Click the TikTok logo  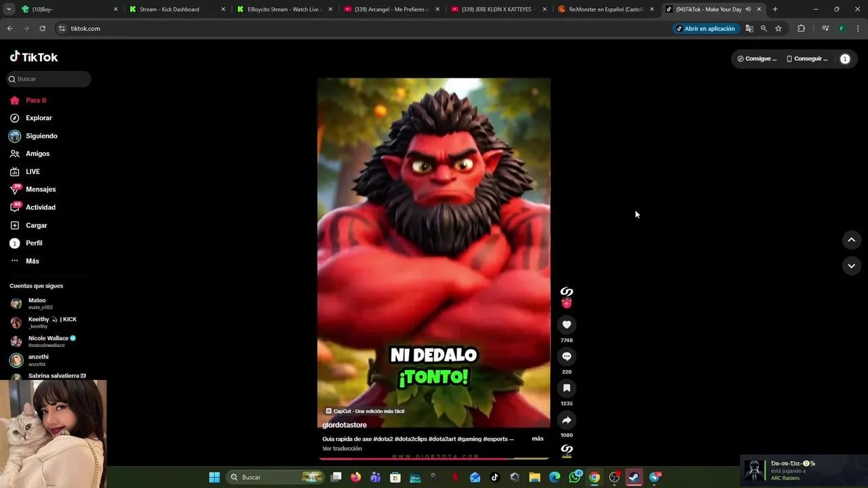tap(34, 57)
